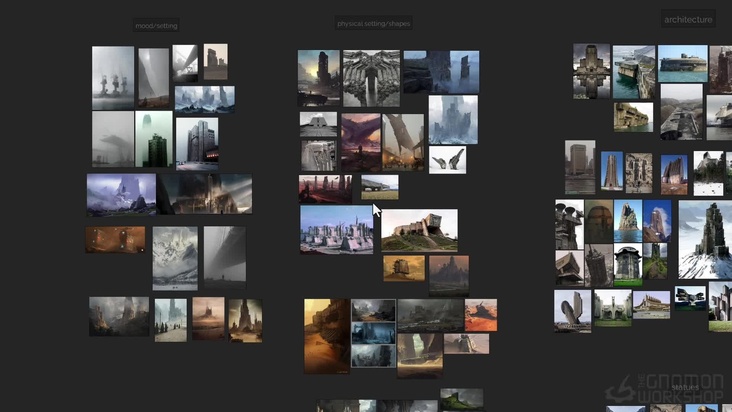Choose angular rust-colored building against blue sky
732x412 pixels.
[674, 175]
